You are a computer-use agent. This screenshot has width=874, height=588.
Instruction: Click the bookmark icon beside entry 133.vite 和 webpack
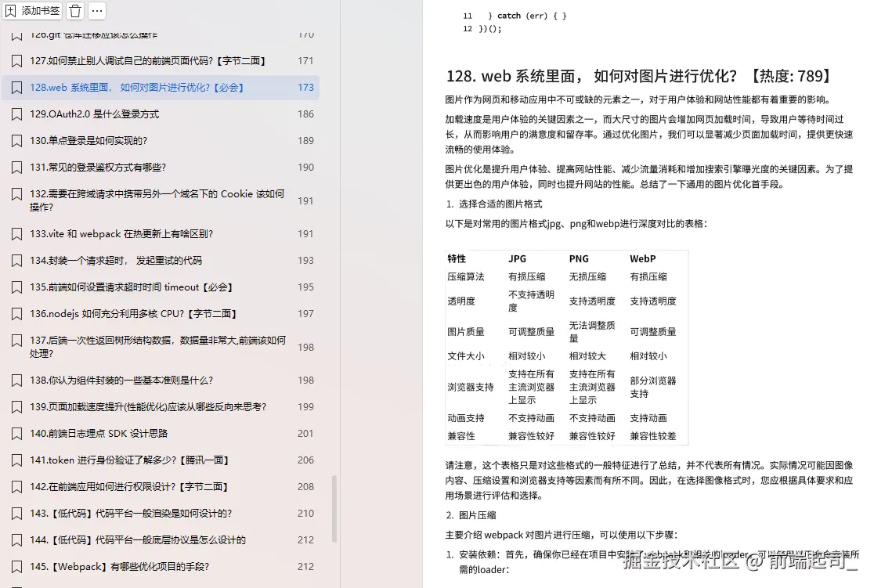pyautogui.click(x=17, y=233)
